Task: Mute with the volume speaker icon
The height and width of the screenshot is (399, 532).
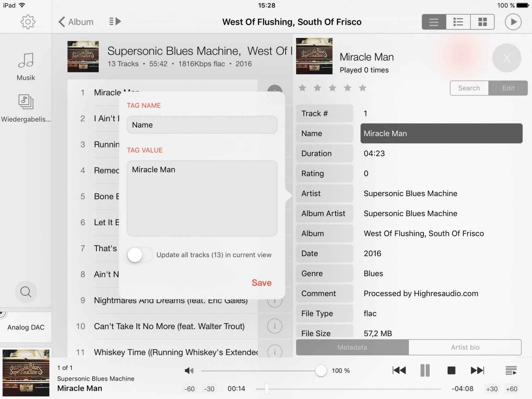Action: (x=189, y=371)
